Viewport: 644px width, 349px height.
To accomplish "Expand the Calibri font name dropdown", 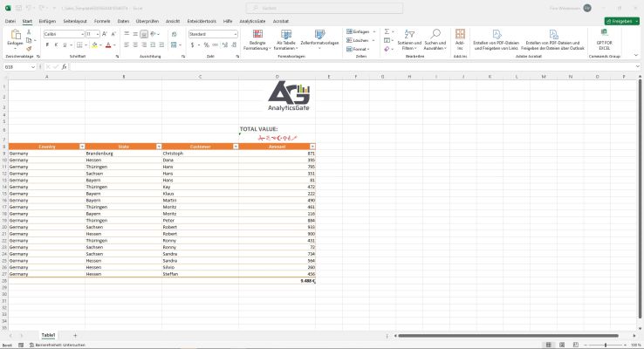I will [x=82, y=34].
